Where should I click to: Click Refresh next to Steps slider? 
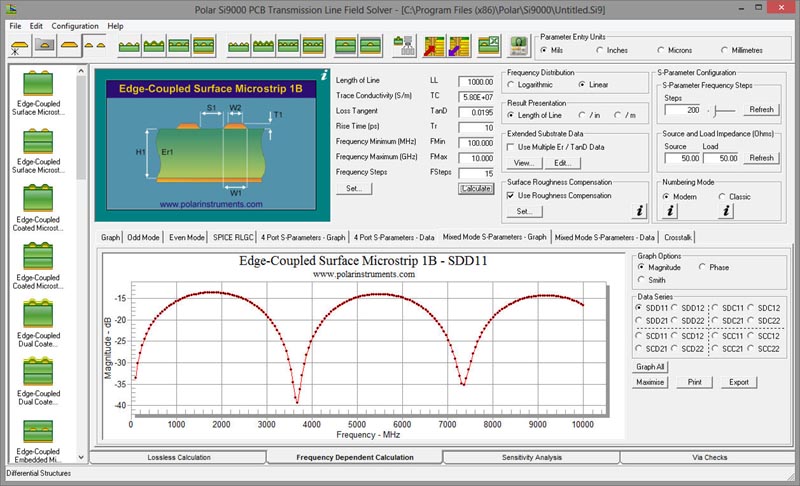pos(761,110)
